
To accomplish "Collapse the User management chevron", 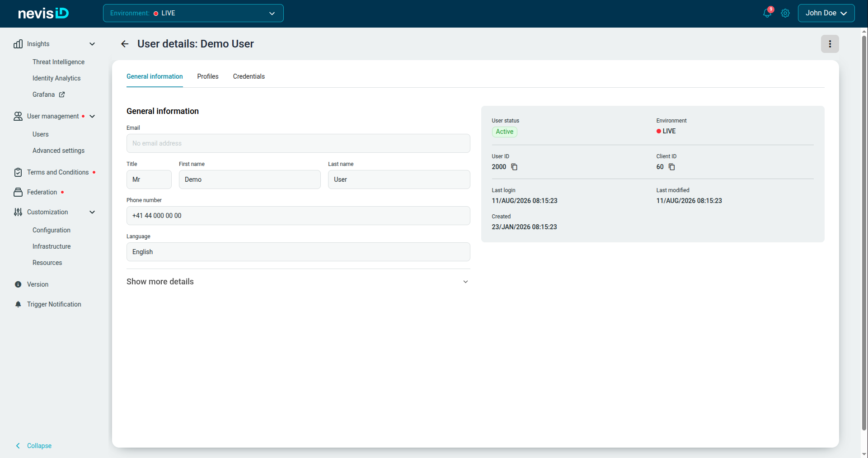I will point(92,116).
